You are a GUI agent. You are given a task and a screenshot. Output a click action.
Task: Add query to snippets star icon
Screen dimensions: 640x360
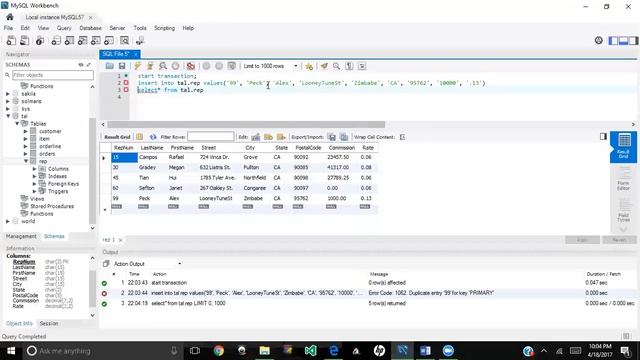tap(309, 66)
